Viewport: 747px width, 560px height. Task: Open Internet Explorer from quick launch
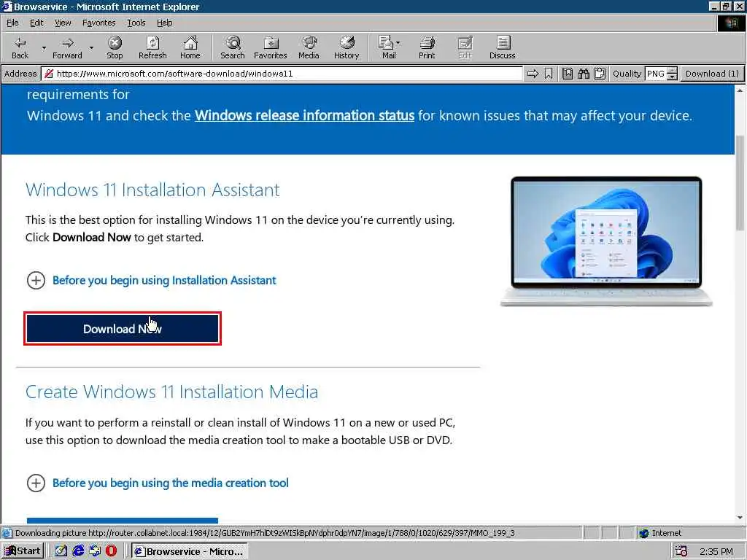[x=79, y=551]
